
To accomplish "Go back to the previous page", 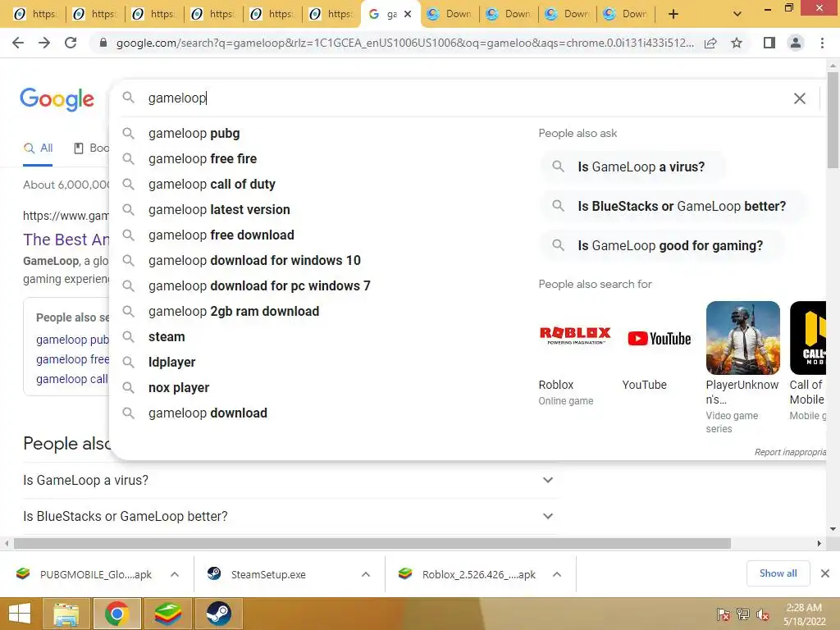I will pos(18,43).
